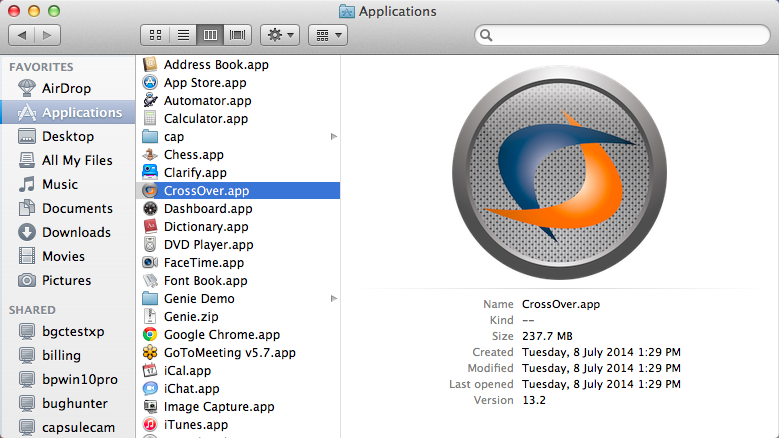
Task: Select Dashboard.app icon
Action: 150,209
